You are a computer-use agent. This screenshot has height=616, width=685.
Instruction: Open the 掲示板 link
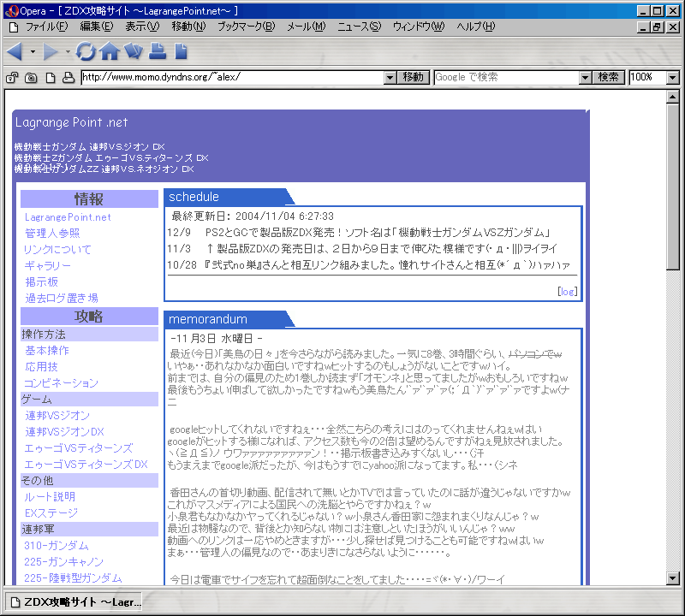tap(41, 282)
